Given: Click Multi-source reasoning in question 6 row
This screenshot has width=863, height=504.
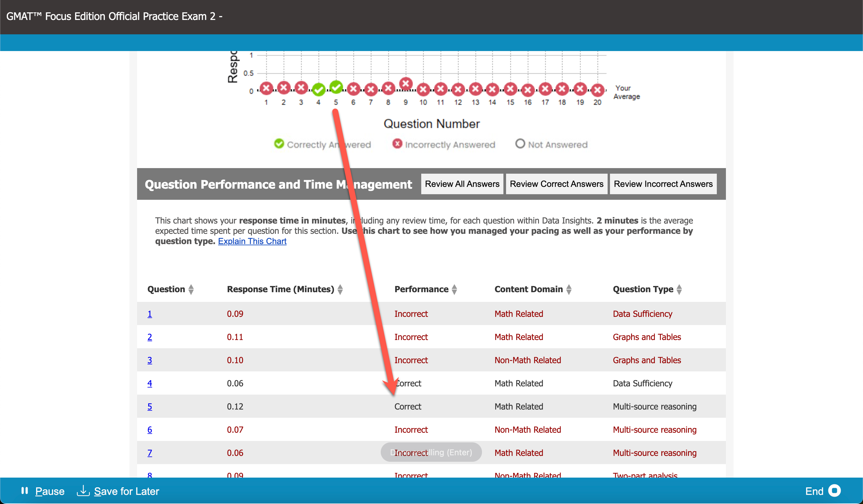Looking at the screenshot, I should pos(655,430).
